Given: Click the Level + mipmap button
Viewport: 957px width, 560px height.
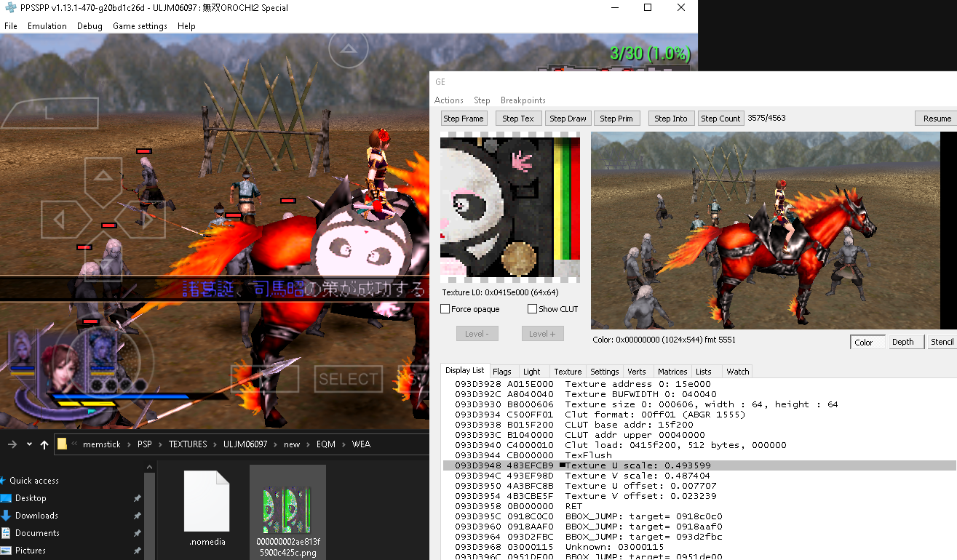Looking at the screenshot, I should [x=542, y=333].
